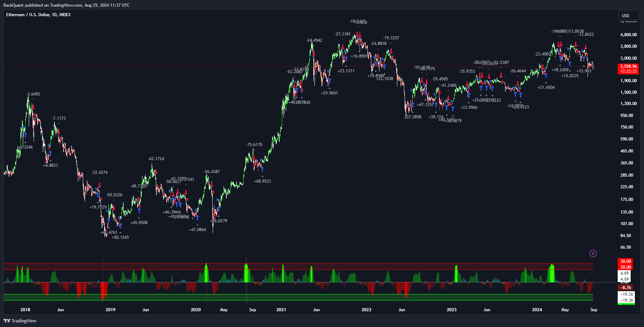Click the 4,800.00 price axis label
This screenshot has height=327, width=644.
629,35
